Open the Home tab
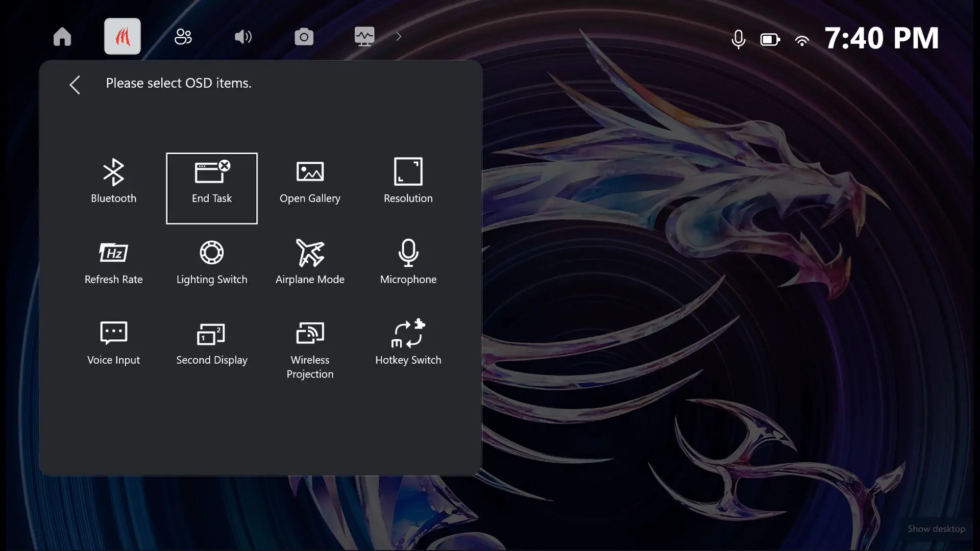 [62, 36]
